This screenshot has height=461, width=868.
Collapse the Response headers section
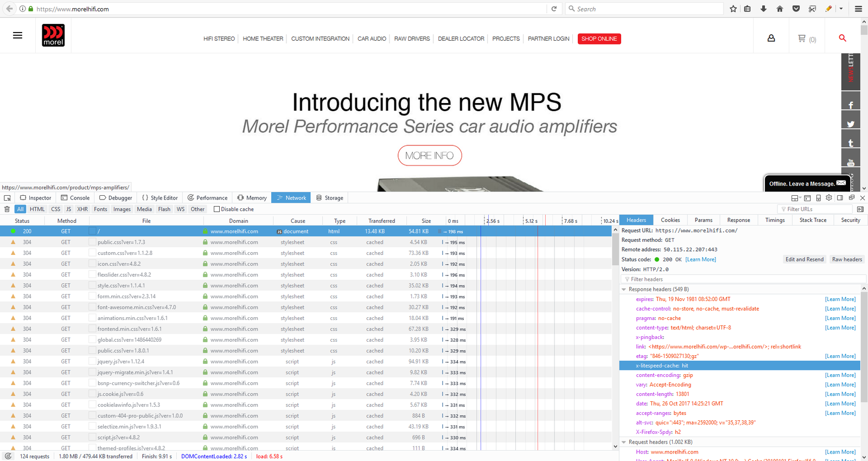tap(624, 290)
